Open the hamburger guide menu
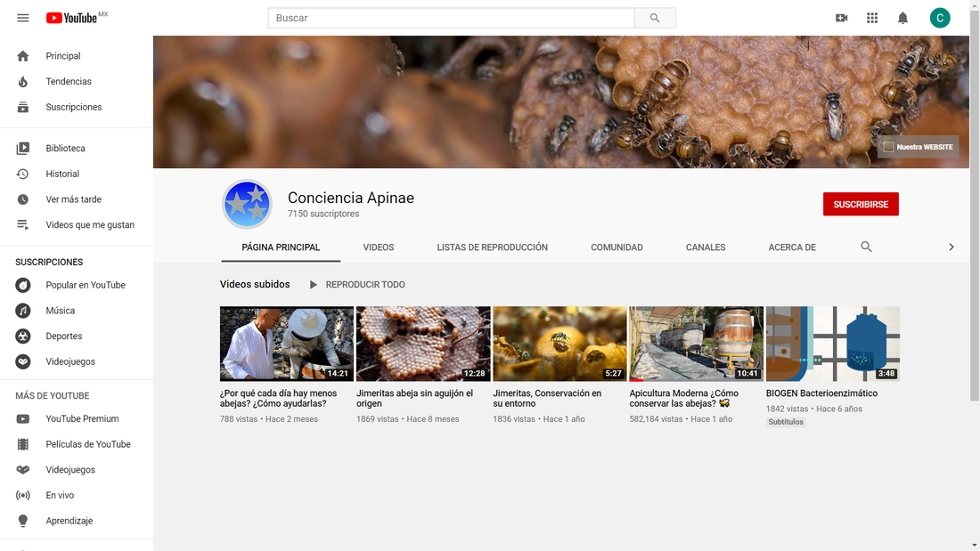 click(23, 18)
